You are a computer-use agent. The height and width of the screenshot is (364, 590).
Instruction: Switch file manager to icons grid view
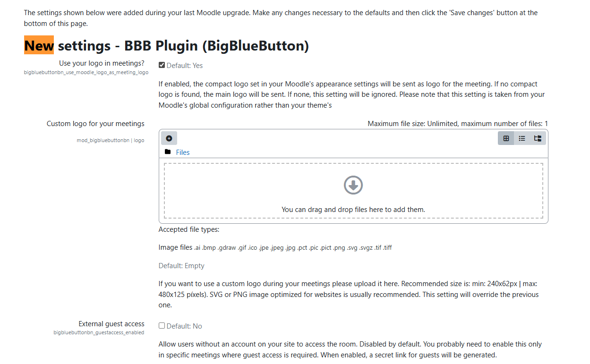[x=506, y=138]
